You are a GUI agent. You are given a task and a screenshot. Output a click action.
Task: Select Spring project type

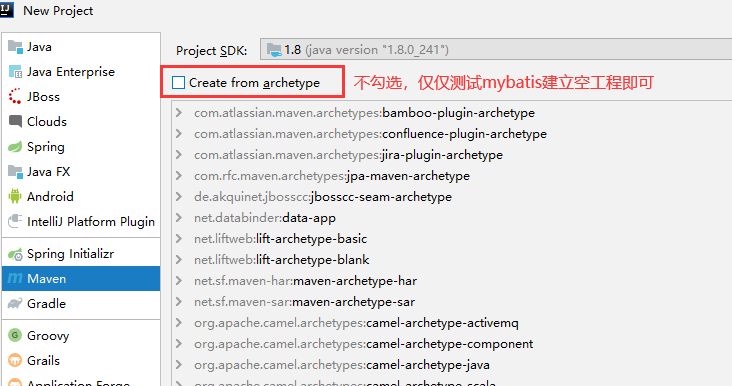click(81, 147)
